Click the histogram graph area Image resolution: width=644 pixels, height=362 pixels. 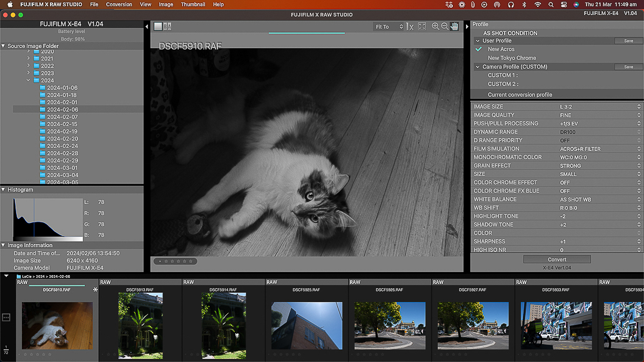pyautogui.click(x=47, y=218)
